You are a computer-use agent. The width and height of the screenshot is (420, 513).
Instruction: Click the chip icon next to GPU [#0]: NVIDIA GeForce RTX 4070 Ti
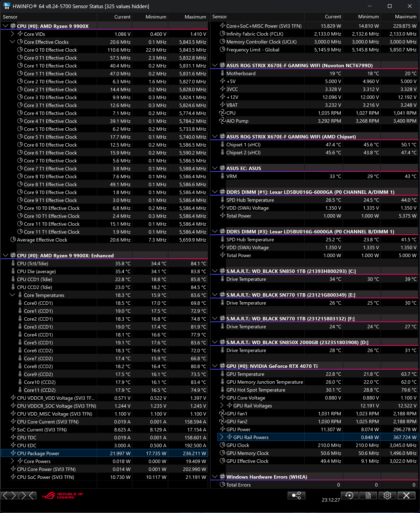(x=222, y=366)
